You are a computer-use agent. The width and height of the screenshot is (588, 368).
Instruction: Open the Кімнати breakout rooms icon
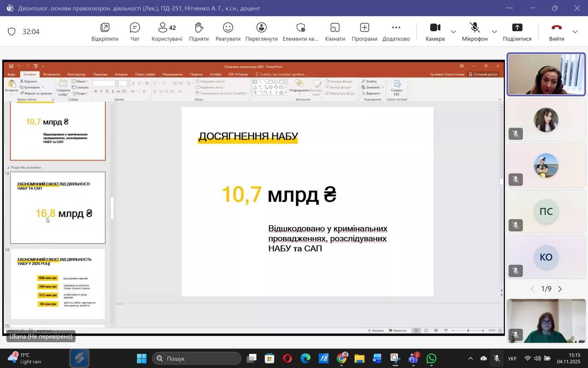(x=335, y=31)
